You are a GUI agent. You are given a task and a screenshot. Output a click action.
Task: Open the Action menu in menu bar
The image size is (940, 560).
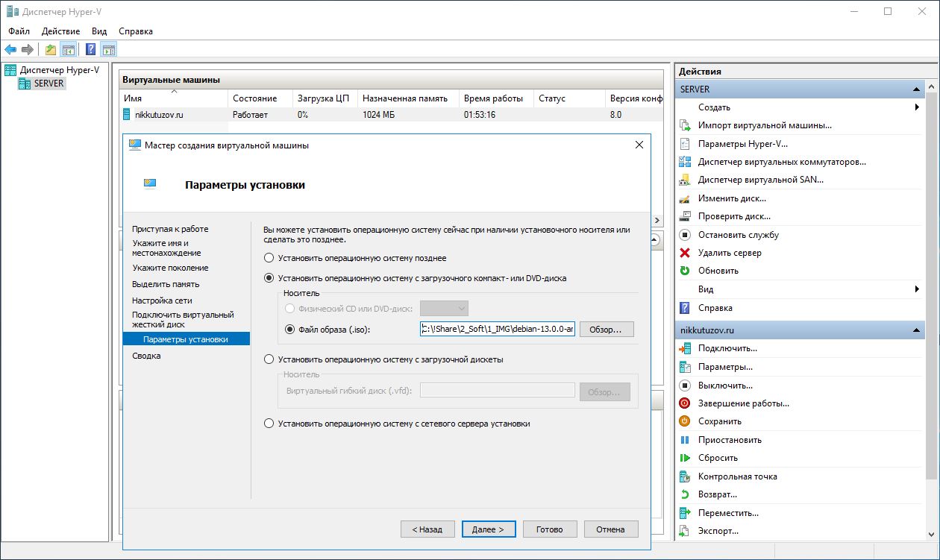tap(60, 31)
